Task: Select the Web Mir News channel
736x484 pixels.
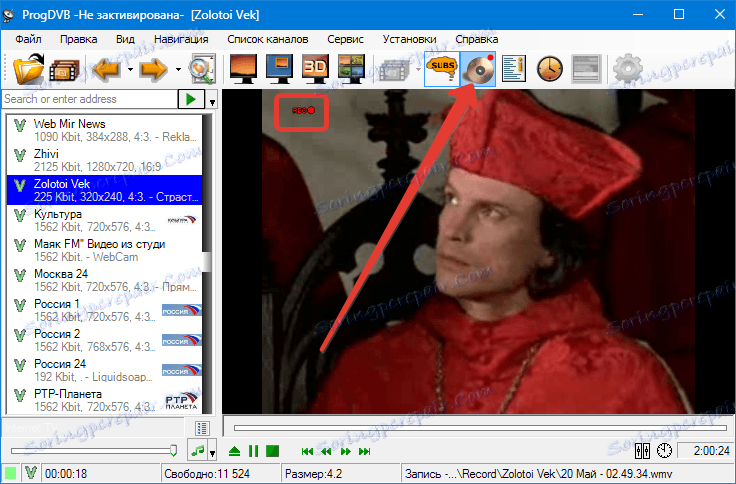Action: click(x=105, y=130)
